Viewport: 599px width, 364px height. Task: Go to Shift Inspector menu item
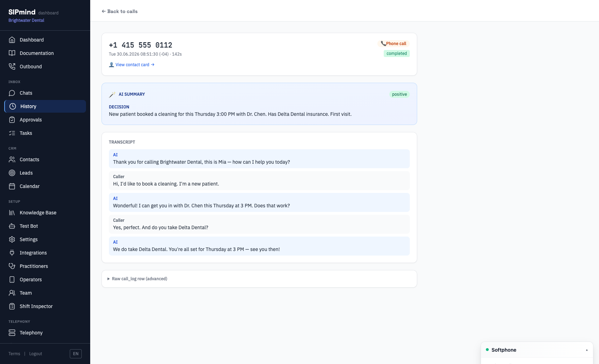pyautogui.click(x=45, y=306)
